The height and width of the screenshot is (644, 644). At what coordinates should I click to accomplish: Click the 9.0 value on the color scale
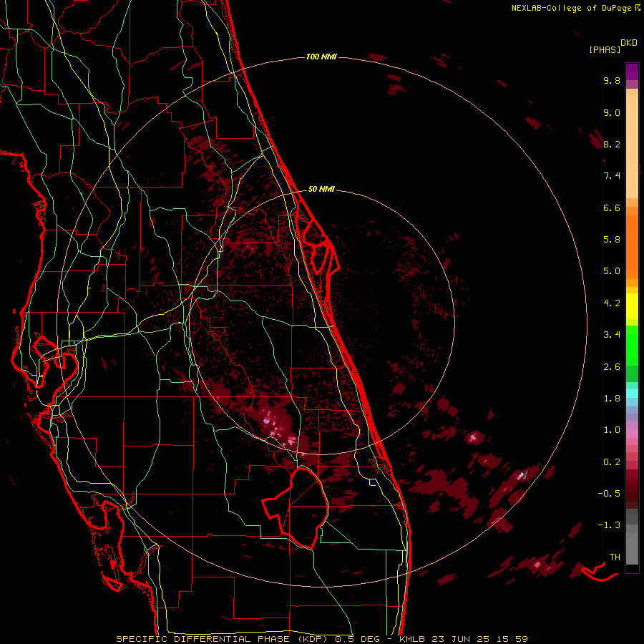click(x=612, y=113)
